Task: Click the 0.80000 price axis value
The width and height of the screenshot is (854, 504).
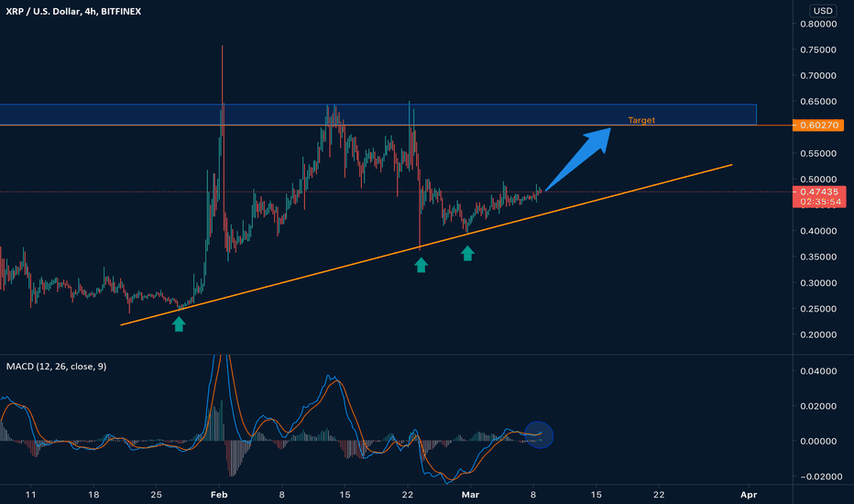Action: (x=818, y=24)
